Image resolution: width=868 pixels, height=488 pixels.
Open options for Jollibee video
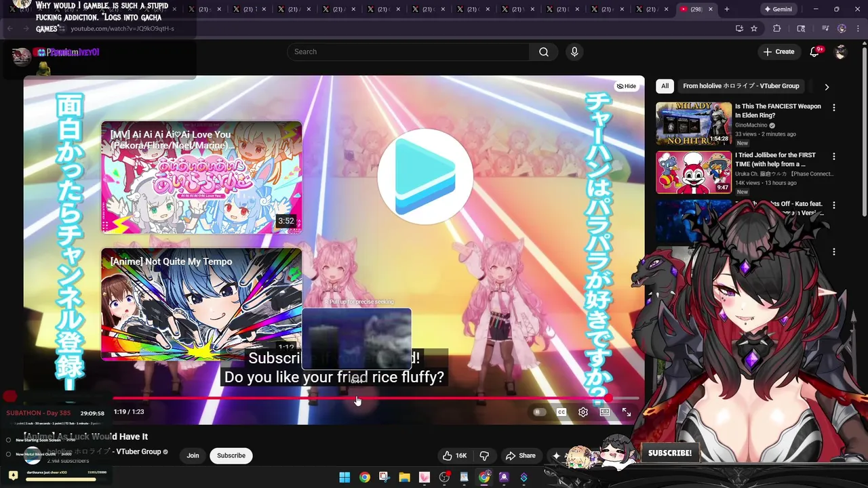834,157
